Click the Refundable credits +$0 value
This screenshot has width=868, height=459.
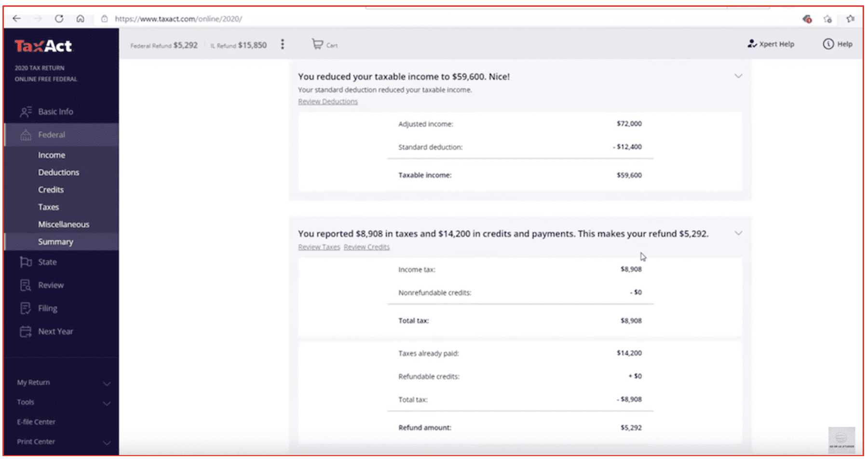(x=635, y=377)
